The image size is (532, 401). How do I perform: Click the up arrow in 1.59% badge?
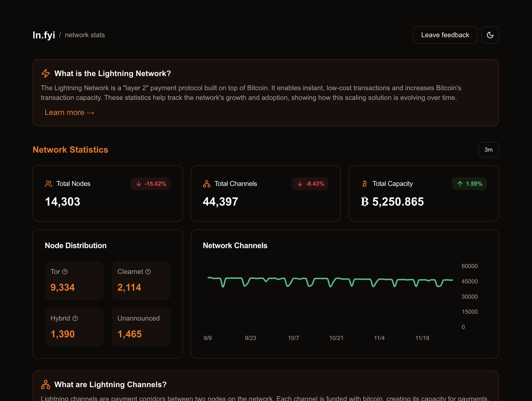pos(460,184)
